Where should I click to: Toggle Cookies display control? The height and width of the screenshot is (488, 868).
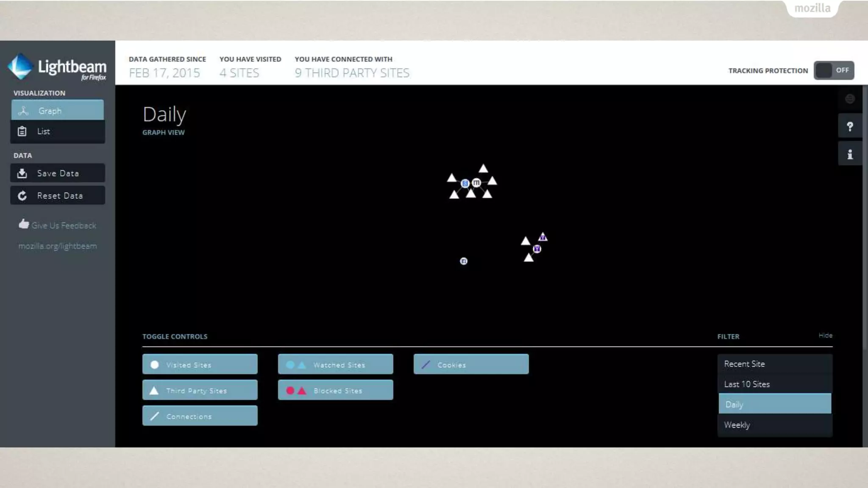pyautogui.click(x=471, y=364)
